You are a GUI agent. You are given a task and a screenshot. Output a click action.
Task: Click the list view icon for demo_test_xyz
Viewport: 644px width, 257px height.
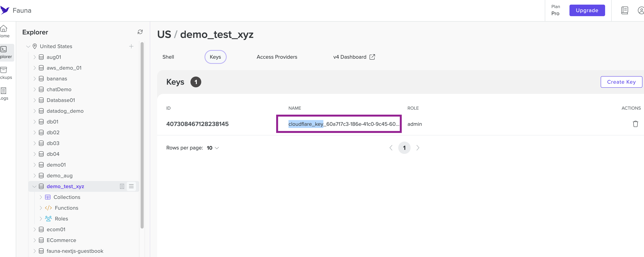(131, 186)
